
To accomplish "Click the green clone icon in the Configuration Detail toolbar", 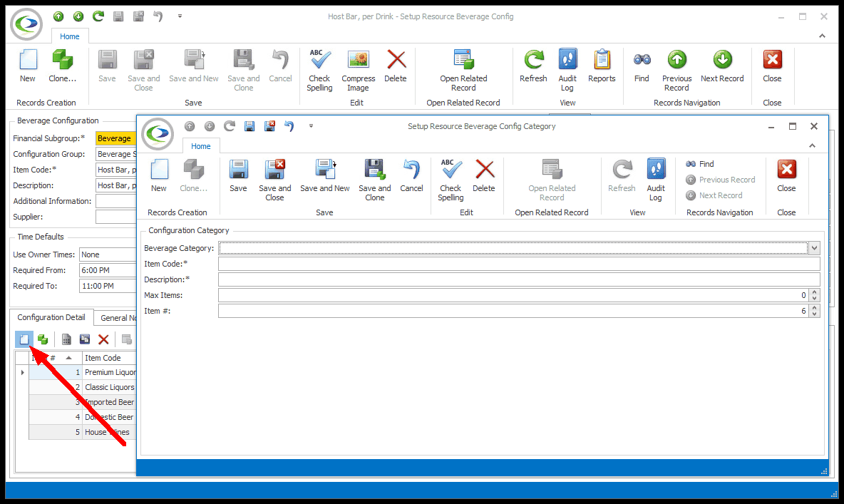I will pos(43,339).
